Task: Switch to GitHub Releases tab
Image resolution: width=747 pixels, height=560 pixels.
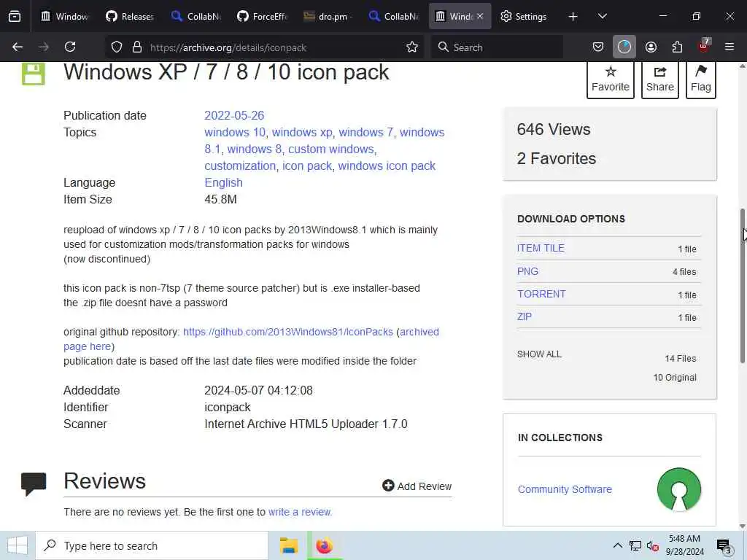Action: click(x=130, y=16)
